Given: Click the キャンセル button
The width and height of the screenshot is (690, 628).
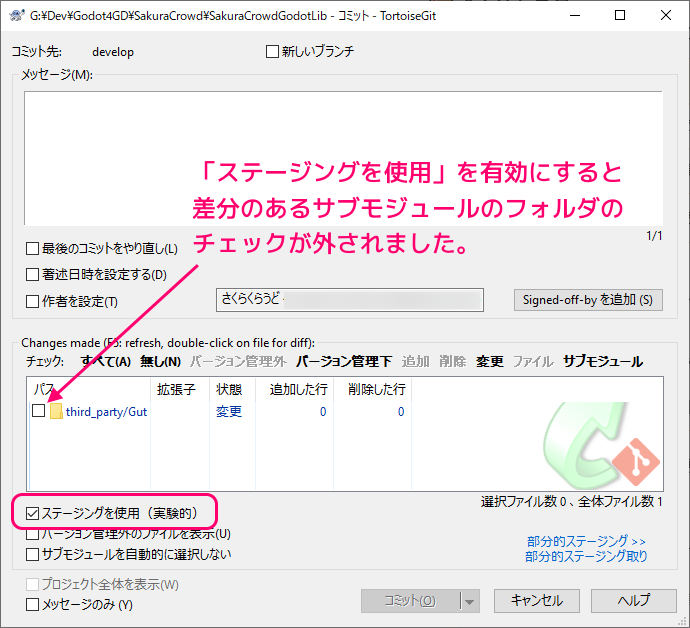Looking at the screenshot, I should 536,601.
